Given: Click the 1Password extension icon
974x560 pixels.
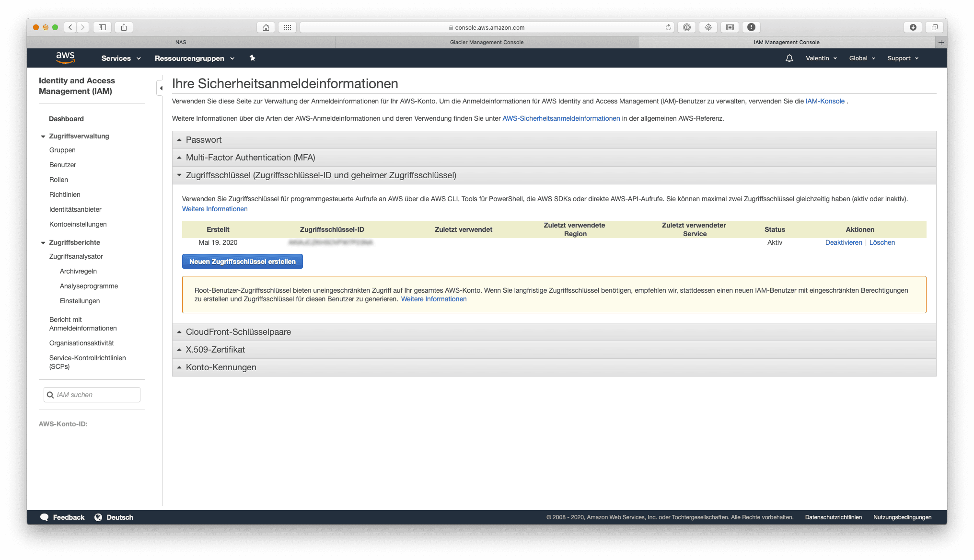Looking at the screenshot, I should point(687,27).
